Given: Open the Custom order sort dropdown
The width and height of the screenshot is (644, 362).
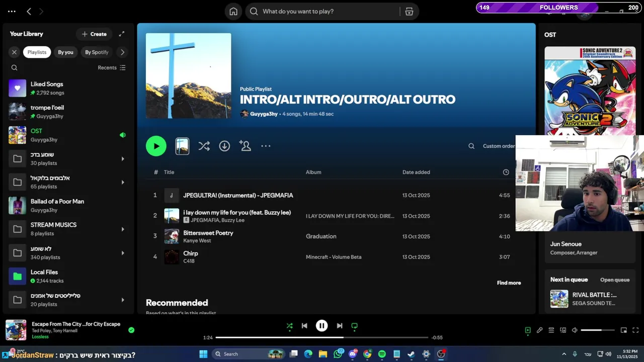Looking at the screenshot, I should 499,146.
